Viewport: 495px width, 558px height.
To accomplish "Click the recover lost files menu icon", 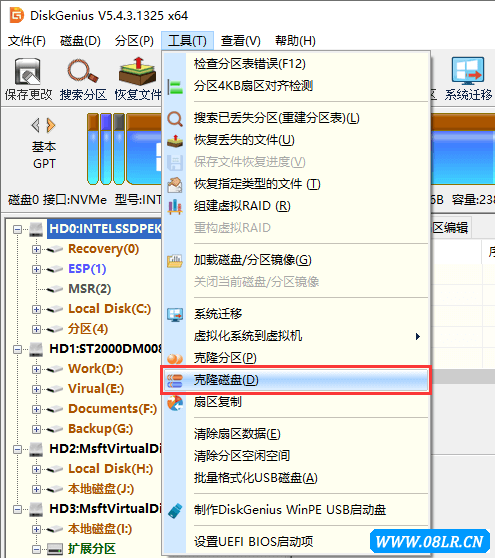I will (x=175, y=141).
